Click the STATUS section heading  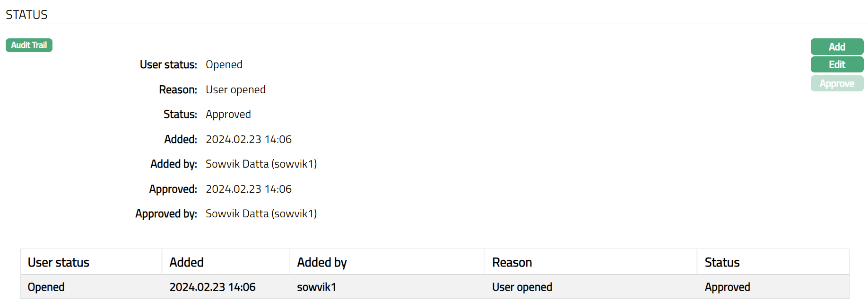26,15
